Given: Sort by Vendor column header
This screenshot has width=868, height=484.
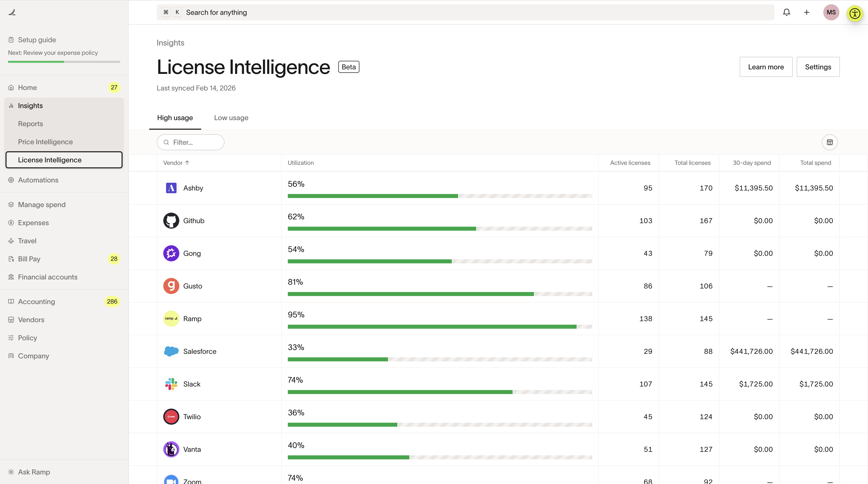Looking at the screenshot, I should click(x=176, y=163).
